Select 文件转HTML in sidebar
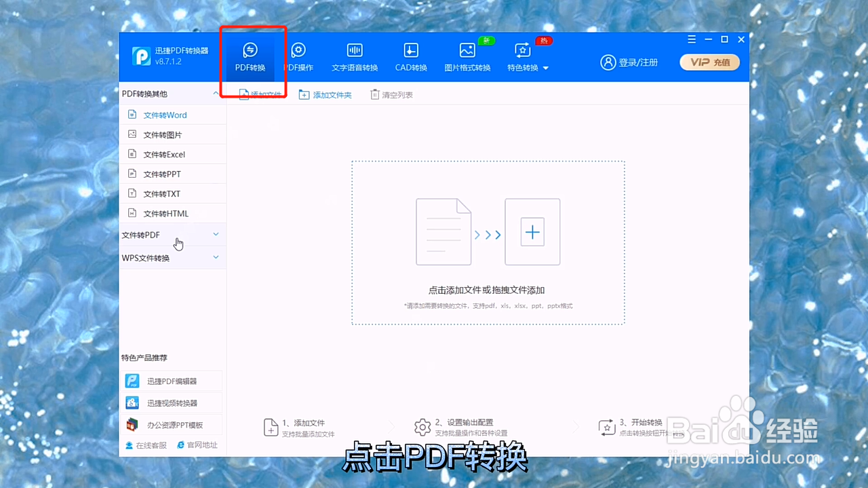868x488 pixels. click(173, 213)
